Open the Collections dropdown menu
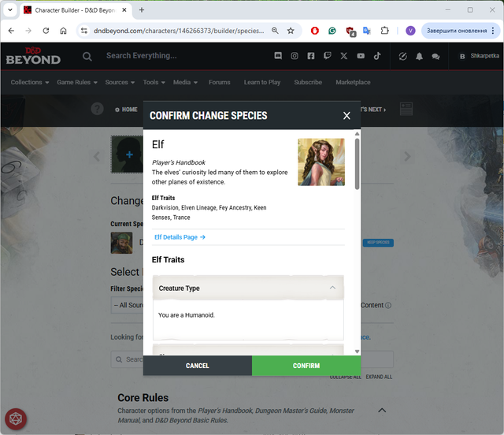Image resolution: width=504 pixels, height=435 pixels. (30, 82)
